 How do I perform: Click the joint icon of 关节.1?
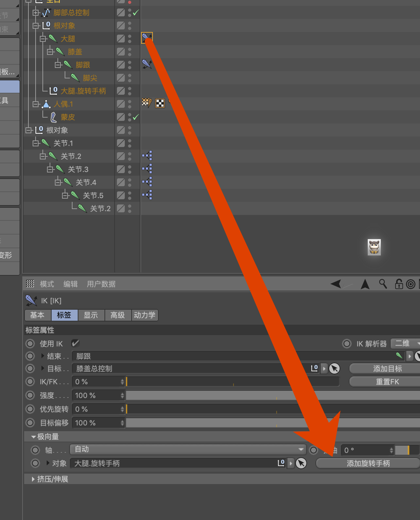tap(46, 143)
